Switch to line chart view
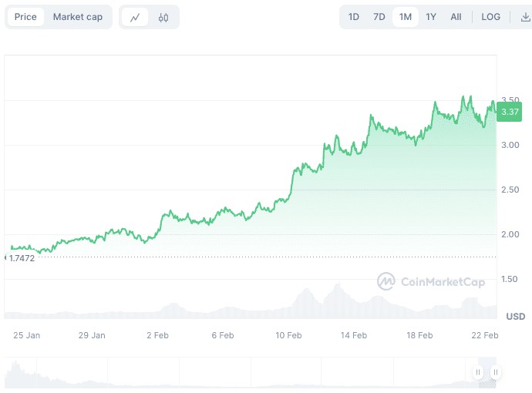Image resolution: width=532 pixels, height=393 pixels. 135,17
